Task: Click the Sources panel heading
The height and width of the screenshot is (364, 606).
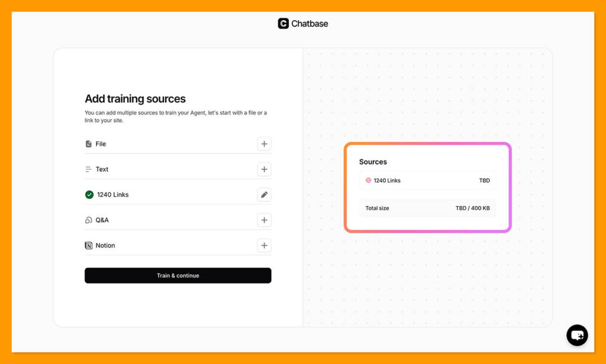Action: (x=372, y=162)
